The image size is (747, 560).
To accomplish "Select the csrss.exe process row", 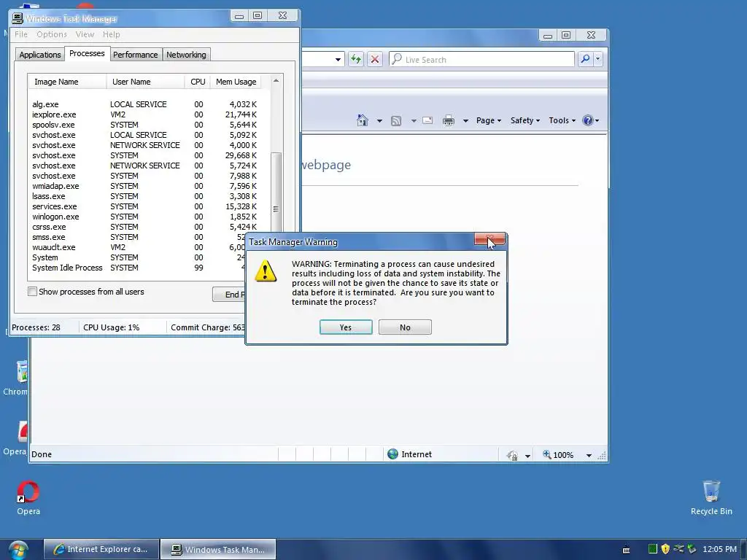I will pyautogui.click(x=144, y=227).
